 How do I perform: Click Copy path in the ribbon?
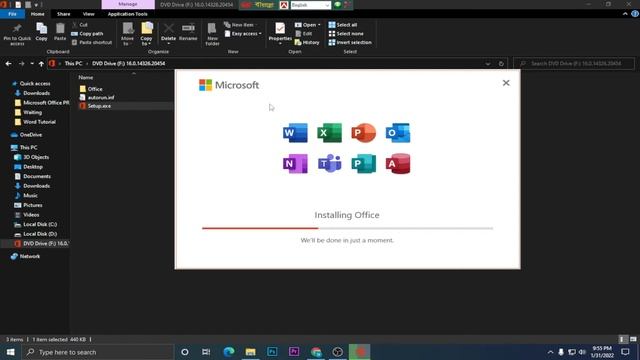coord(87,33)
